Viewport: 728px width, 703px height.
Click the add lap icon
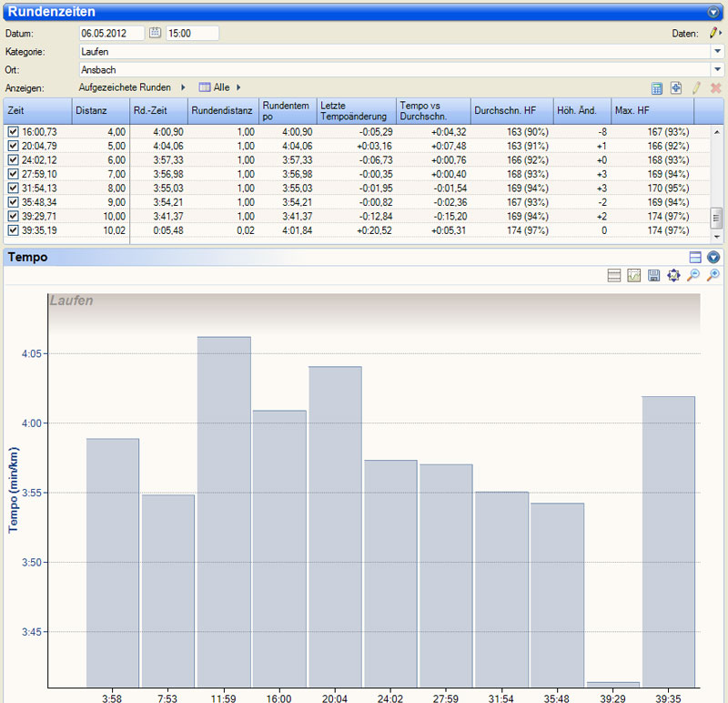click(x=676, y=87)
